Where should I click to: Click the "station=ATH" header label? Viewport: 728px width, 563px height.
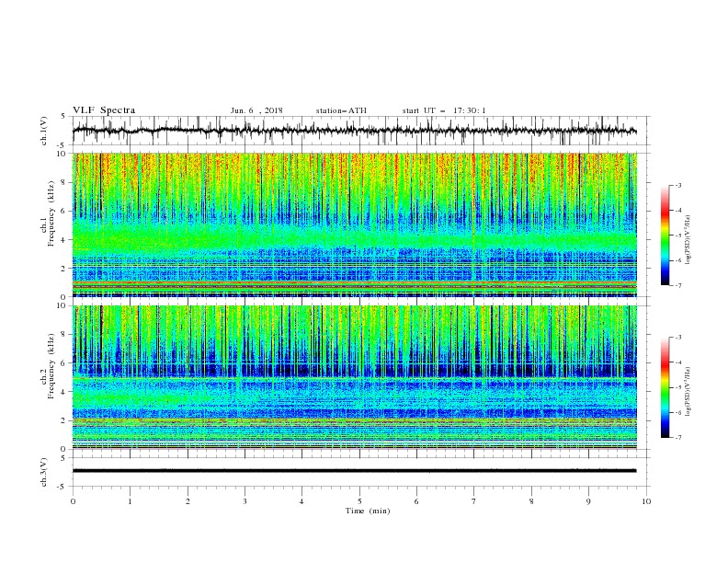click(x=341, y=110)
